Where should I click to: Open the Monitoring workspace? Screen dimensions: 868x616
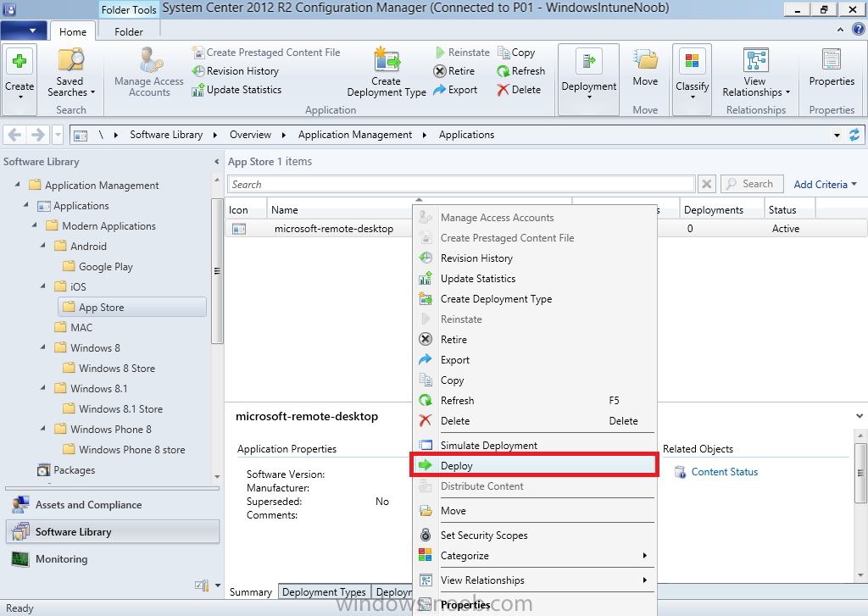113,559
